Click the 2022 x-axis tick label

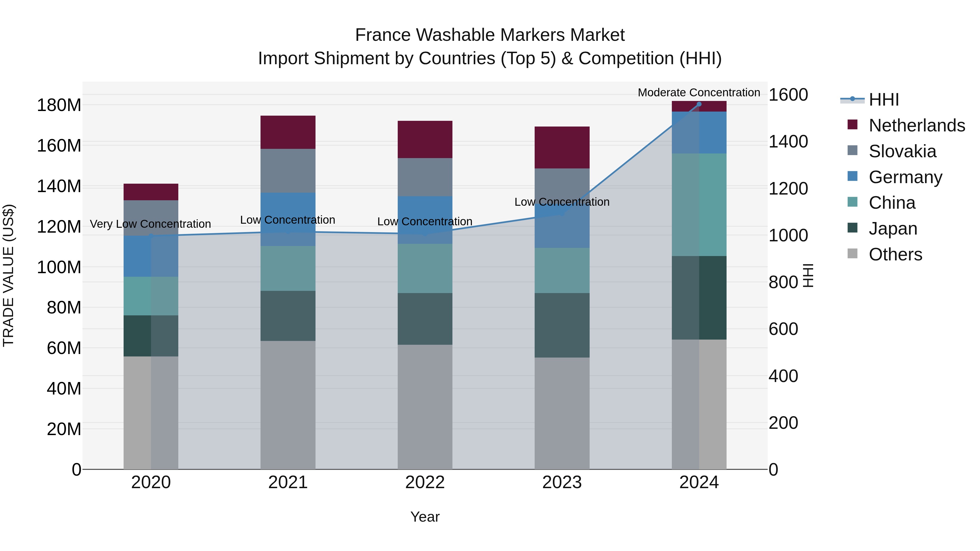(x=425, y=482)
